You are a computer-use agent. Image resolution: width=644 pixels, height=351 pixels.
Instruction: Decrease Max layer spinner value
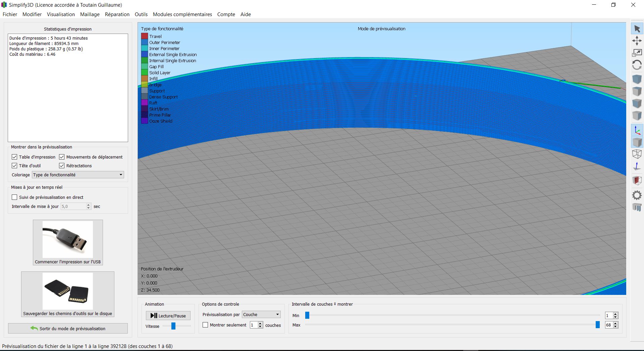pyautogui.click(x=615, y=326)
